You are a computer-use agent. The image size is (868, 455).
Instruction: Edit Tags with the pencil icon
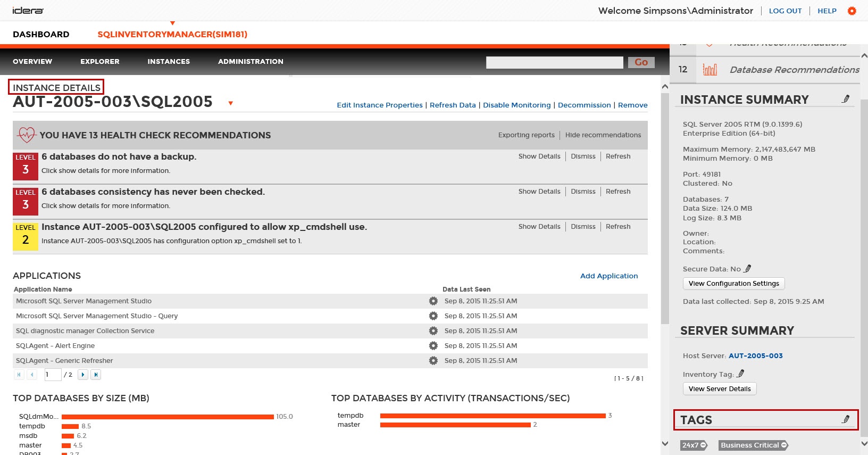[x=846, y=419]
